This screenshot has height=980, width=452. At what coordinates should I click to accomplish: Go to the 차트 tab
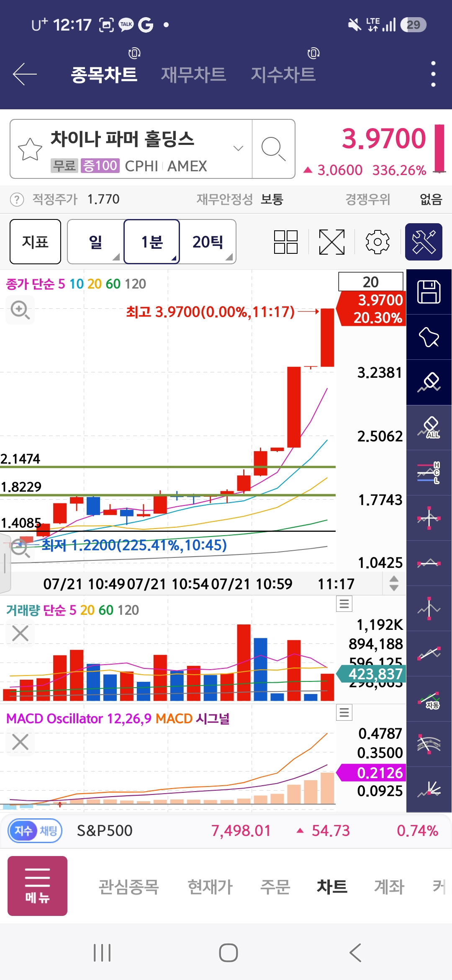[332, 887]
